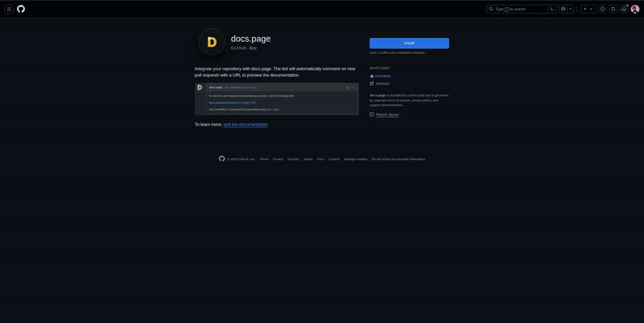The height and width of the screenshot is (323, 644).
Task: Click the GitHub App label text
Action: click(x=244, y=48)
